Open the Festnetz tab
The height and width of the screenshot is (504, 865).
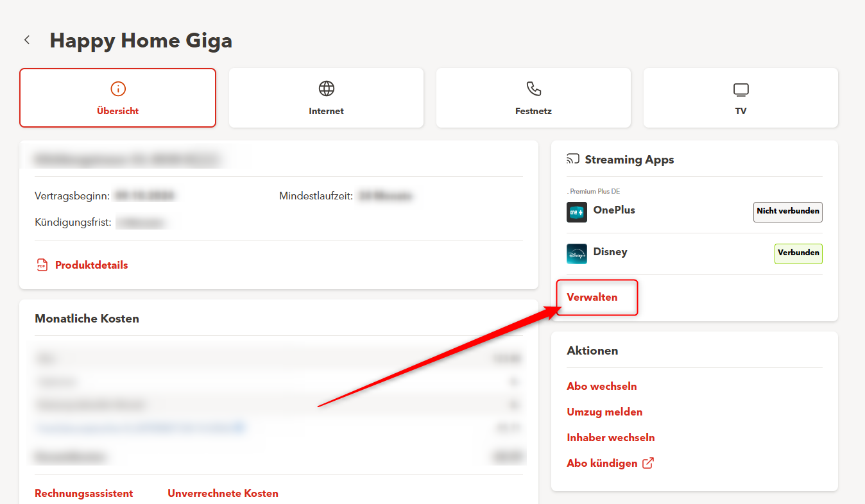pos(533,111)
